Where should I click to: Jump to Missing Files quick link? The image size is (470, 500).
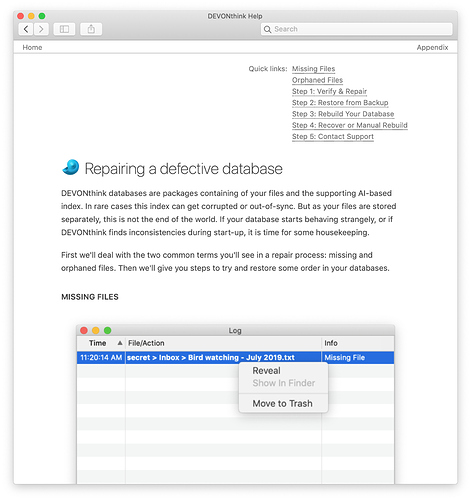(x=313, y=69)
